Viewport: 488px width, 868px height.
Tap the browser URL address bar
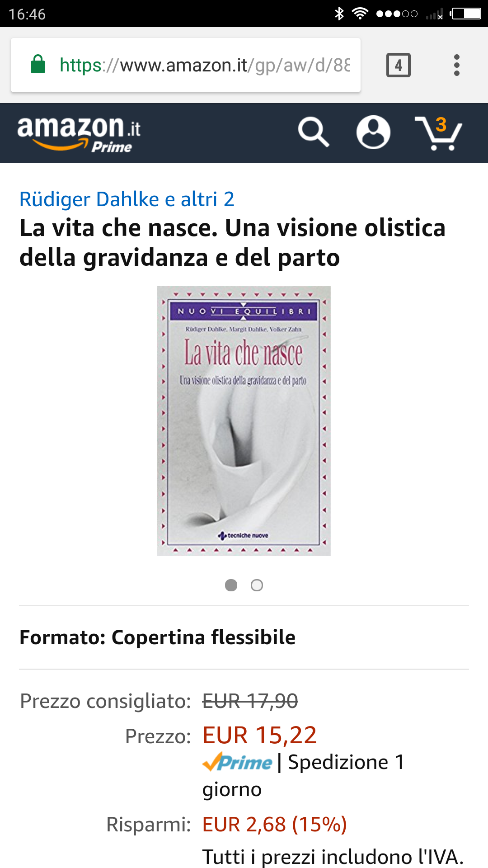(186, 65)
